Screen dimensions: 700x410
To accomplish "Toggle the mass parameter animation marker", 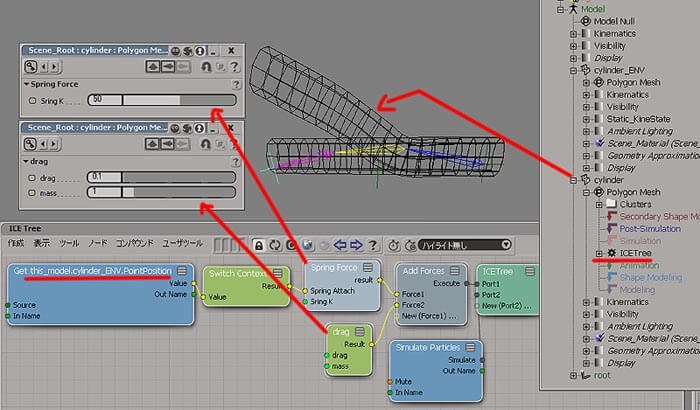I will 32,191.
